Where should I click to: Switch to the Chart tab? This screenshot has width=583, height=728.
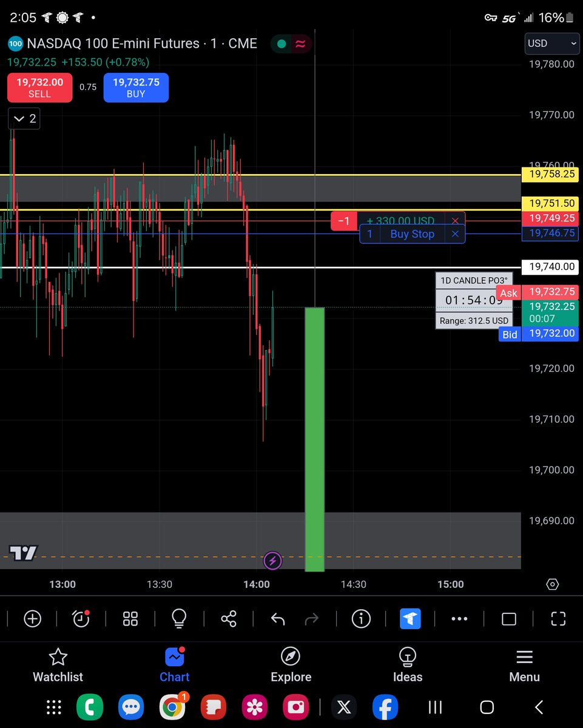pos(175,666)
